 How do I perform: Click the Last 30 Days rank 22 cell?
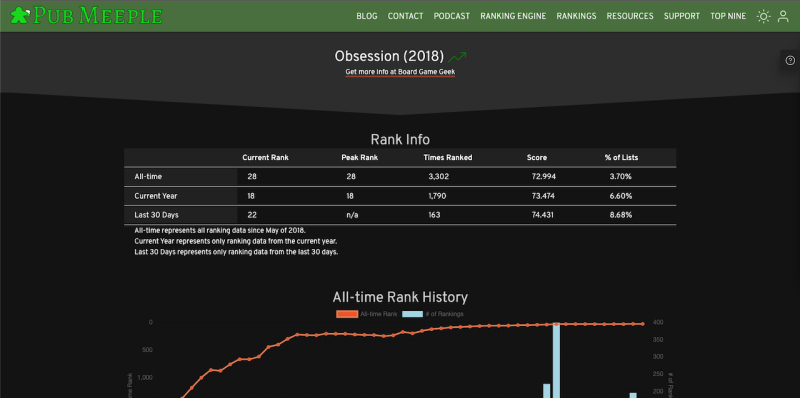point(252,215)
